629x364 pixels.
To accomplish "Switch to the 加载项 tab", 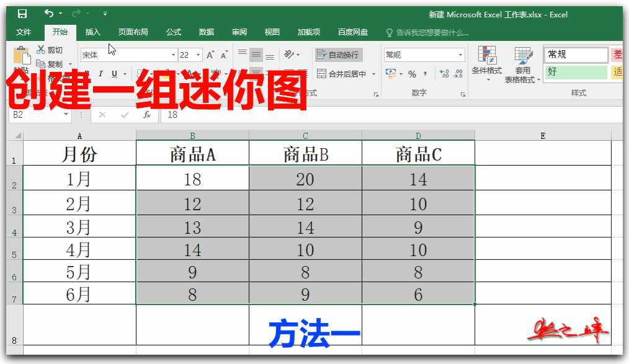I will point(309,32).
